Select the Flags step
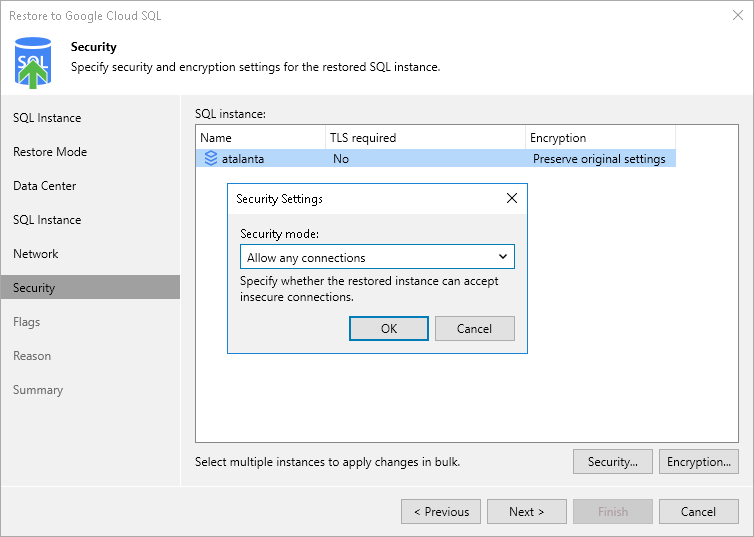Screen dimensions: 754x537 pyautogui.click(x=26, y=322)
